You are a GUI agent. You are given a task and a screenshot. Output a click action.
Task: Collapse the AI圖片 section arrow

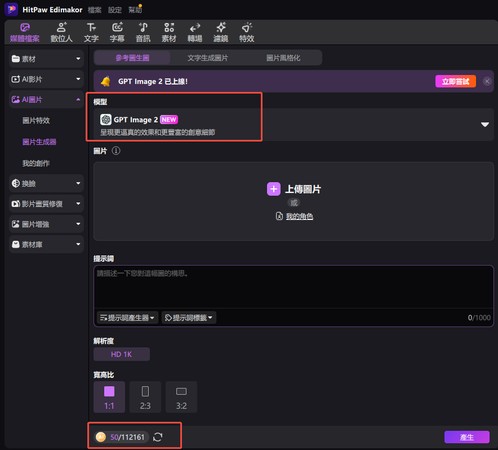click(78, 99)
